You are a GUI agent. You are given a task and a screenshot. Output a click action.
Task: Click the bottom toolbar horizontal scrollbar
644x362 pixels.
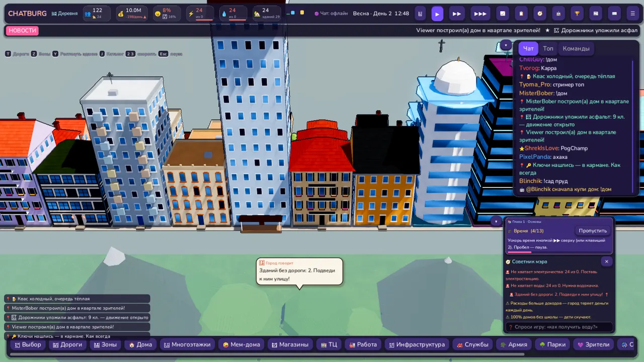[x=267, y=354]
